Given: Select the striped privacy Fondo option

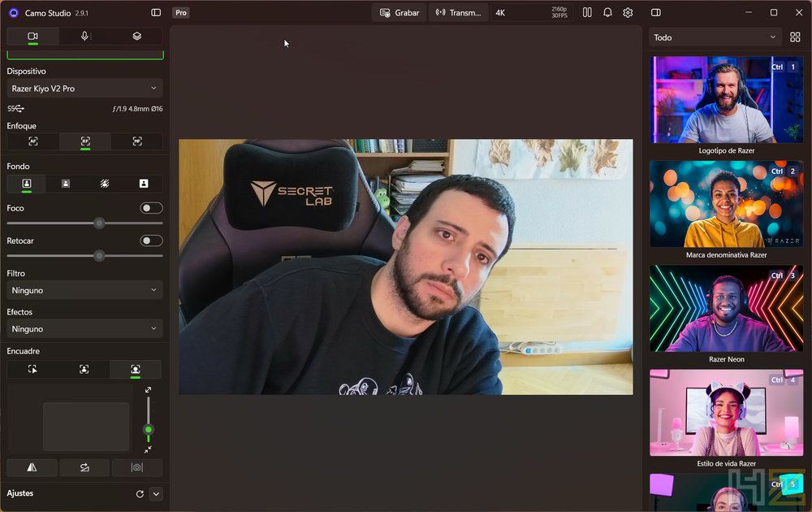Looking at the screenshot, I should [x=105, y=184].
